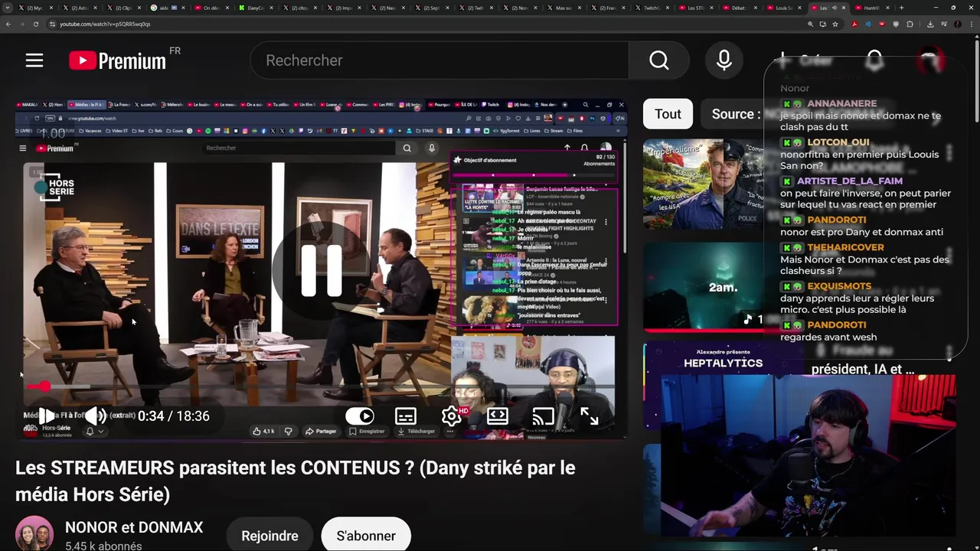
Task: Click Télécharger in the embedded video
Action: [417, 431]
